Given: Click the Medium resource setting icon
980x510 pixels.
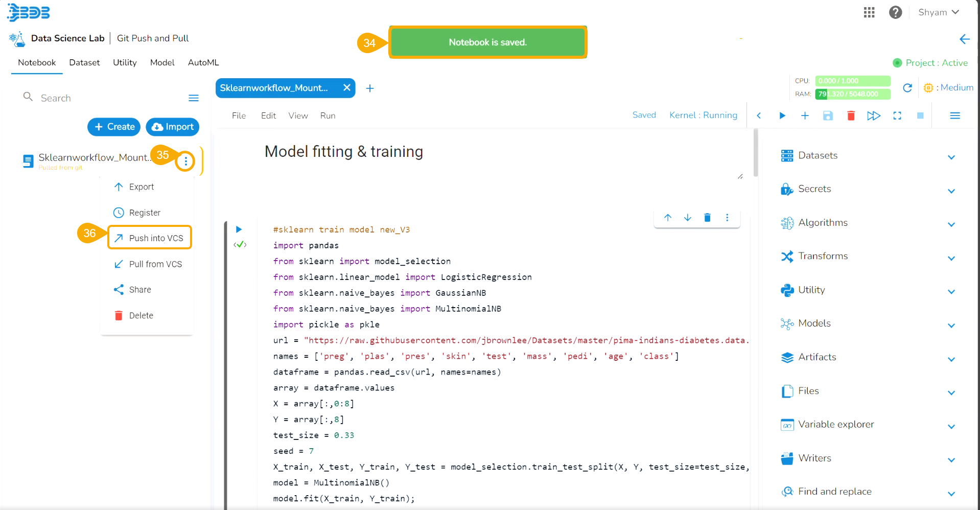Looking at the screenshot, I should pyautogui.click(x=928, y=88).
